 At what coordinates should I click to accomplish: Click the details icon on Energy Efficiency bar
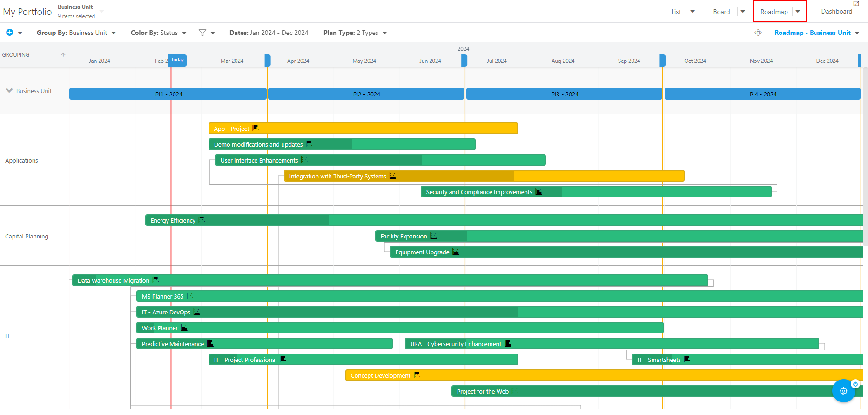coord(202,220)
